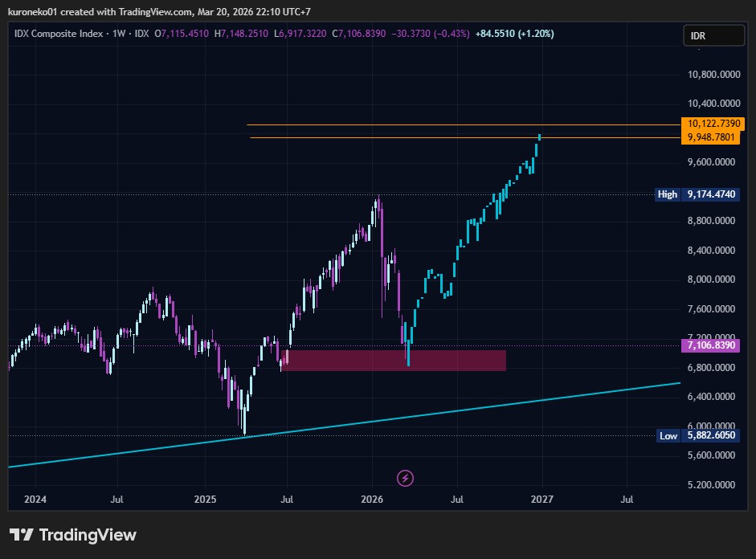This screenshot has width=756, height=559.
Task: Click the +84.5510 (+1.20%) change text
Action: [514, 34]
